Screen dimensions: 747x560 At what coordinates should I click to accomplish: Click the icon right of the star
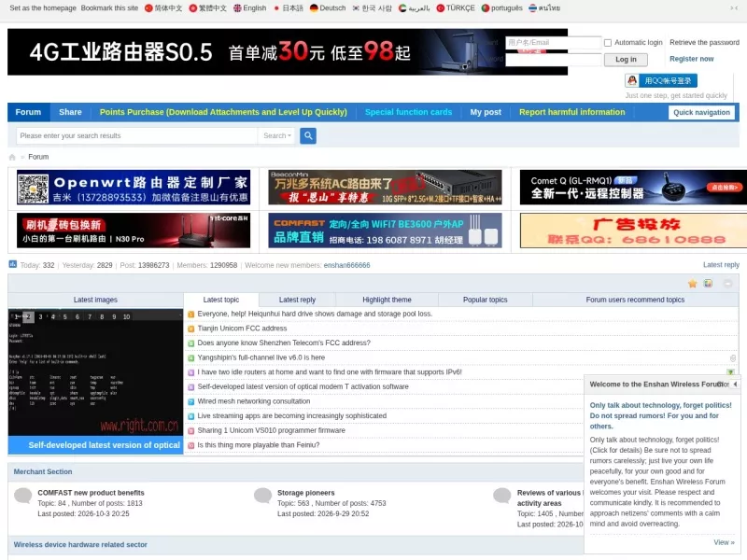pos(708,284)
